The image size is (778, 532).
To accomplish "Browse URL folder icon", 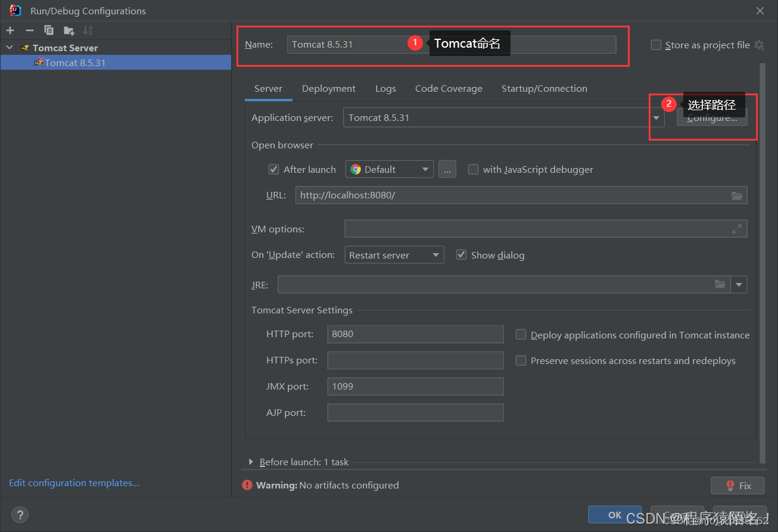I will (x=737, y=195).
